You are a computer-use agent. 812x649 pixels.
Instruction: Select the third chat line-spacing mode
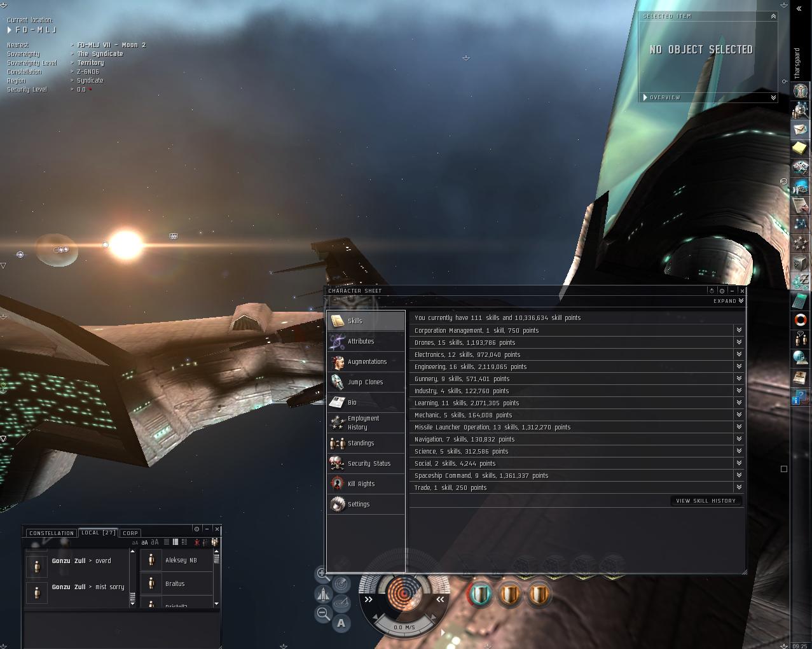tap(184, 542)
